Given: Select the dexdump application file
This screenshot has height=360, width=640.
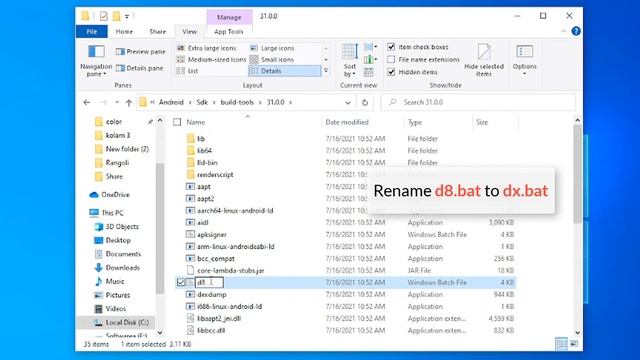Looking at the screenshot, I should [345, 294].
